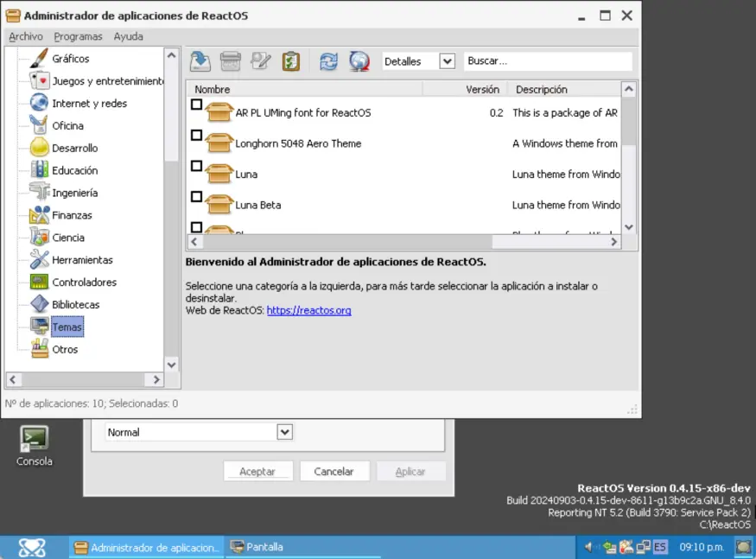This screenshot has height=559, width=756.
Task: Select the Desarrollo hard hat icon
Action: 39,148
